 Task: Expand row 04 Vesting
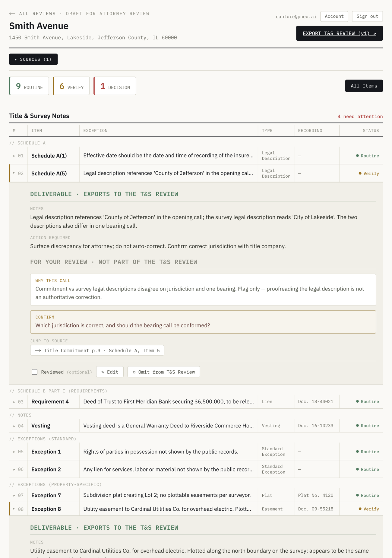coord(196,426)
